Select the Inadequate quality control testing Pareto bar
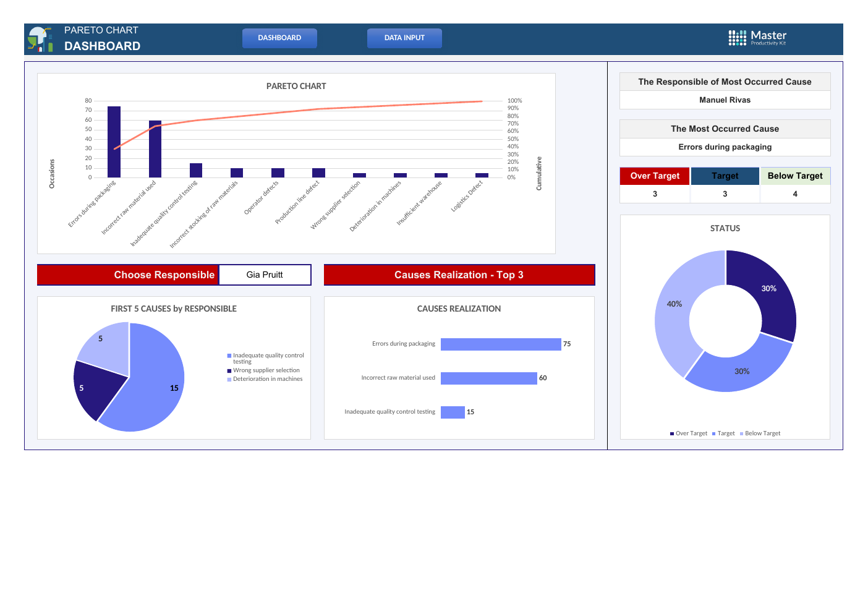The width and height of the screenshot is (868, 614). 196,170
